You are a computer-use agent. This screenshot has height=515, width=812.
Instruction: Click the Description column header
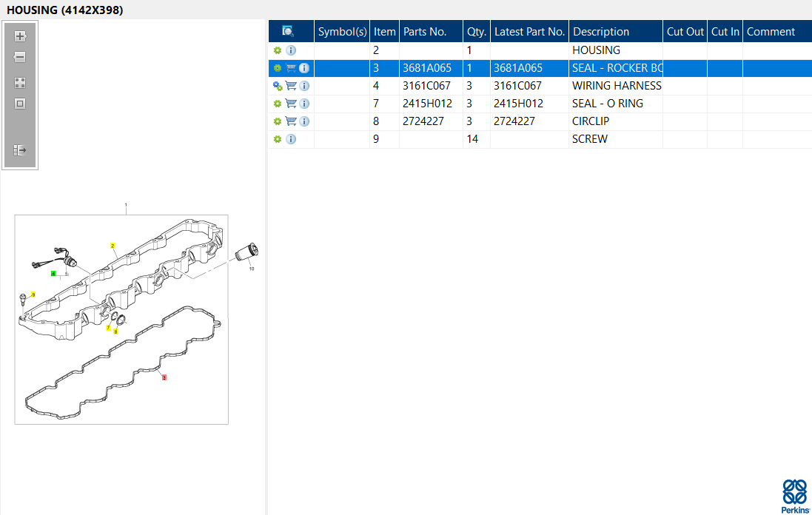[601, 32]
